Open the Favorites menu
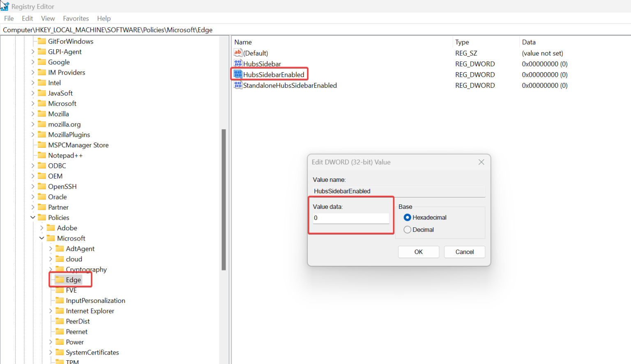 (x=76, y=18)
